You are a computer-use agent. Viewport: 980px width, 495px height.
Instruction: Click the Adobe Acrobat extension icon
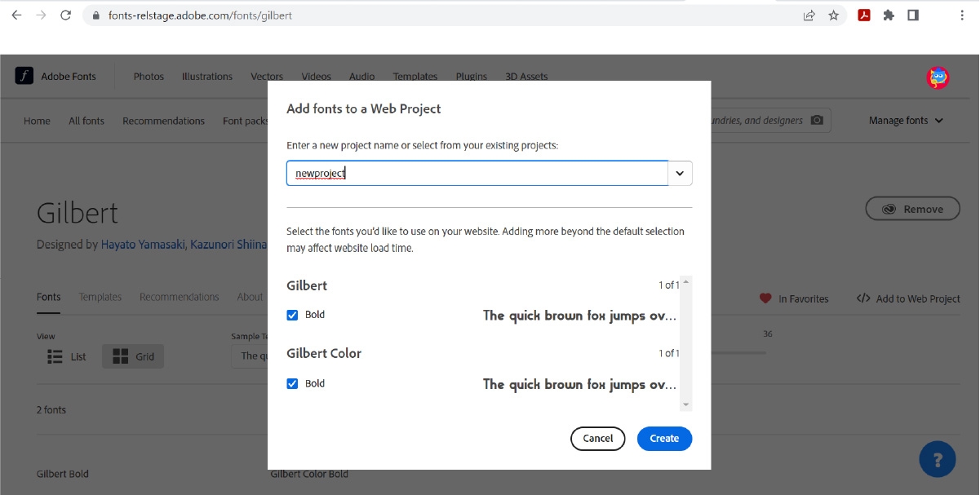coord(863,15)
